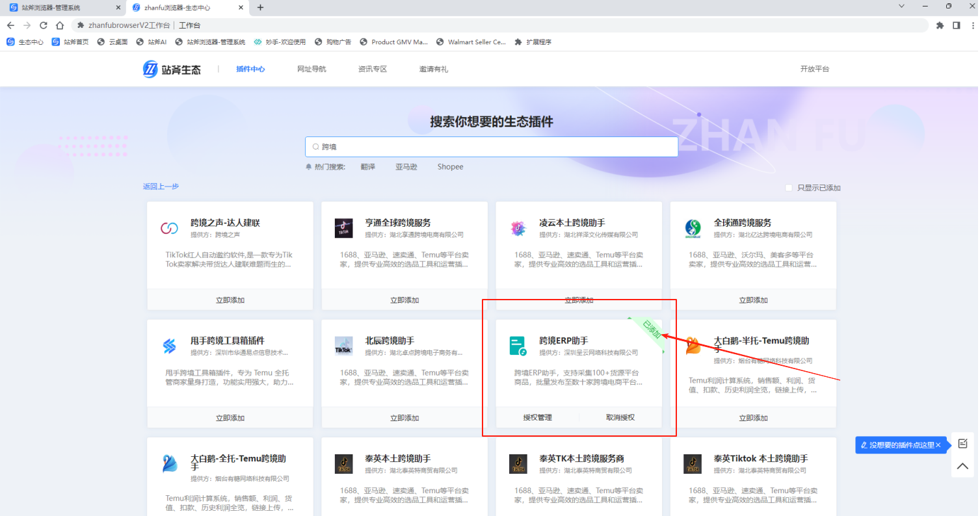Open the 站斧首页 bookmark

click(x=70, y=42)
